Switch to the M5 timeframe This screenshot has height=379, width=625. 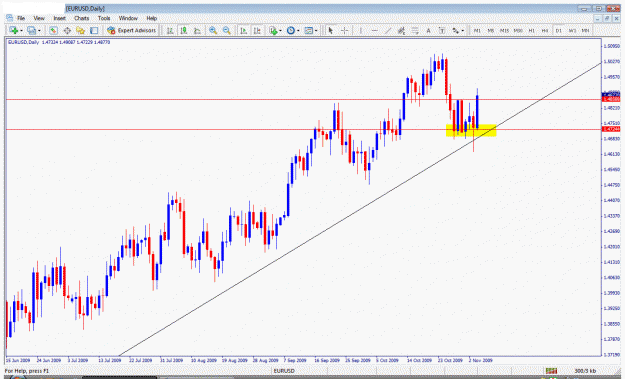click(491, 30)
